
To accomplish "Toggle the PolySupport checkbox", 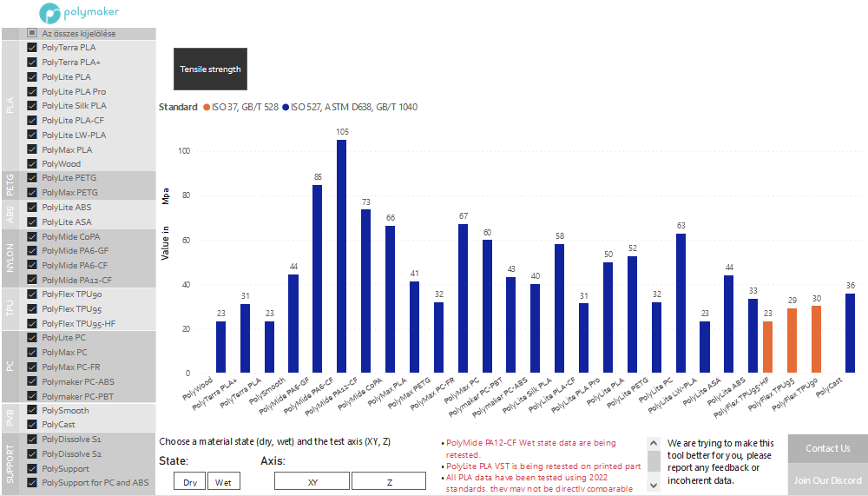I will pos(32,469).
